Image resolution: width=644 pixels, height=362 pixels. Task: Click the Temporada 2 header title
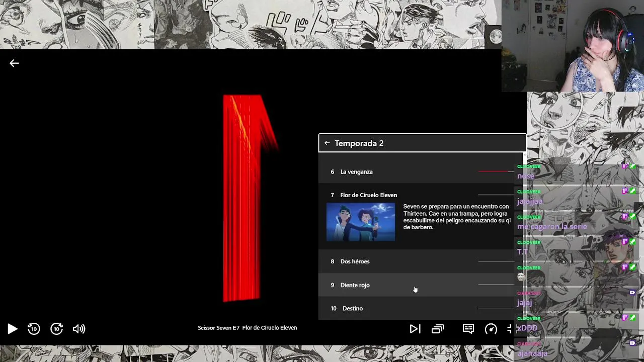click(x=359, y=143)
